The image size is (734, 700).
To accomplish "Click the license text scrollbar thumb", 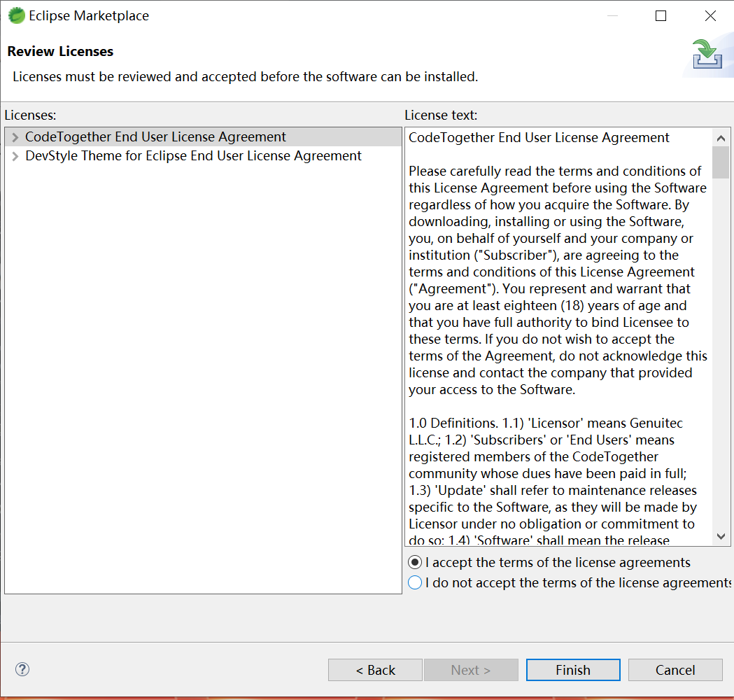I will point(721,162).
